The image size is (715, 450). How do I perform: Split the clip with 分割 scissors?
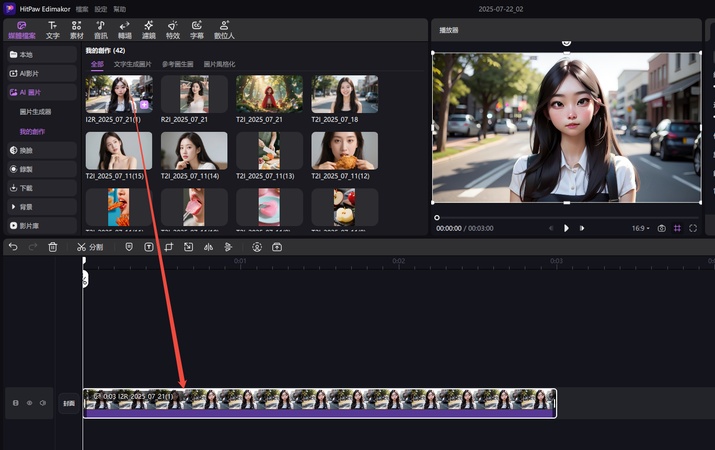point(90,247)
